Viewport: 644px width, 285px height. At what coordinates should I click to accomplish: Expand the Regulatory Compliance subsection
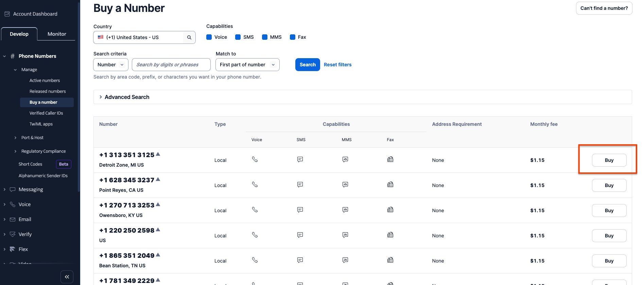pos(15,151)
